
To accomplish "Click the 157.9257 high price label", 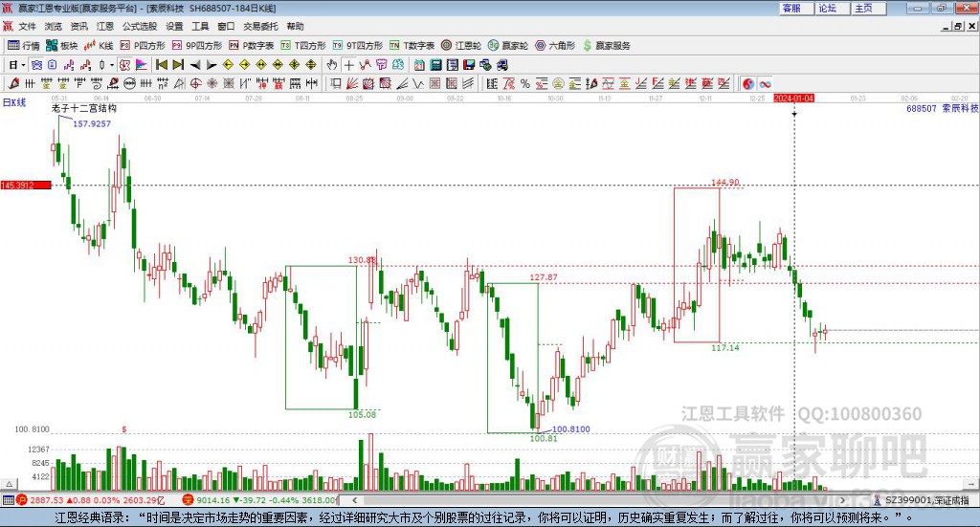I will point(92,123).
